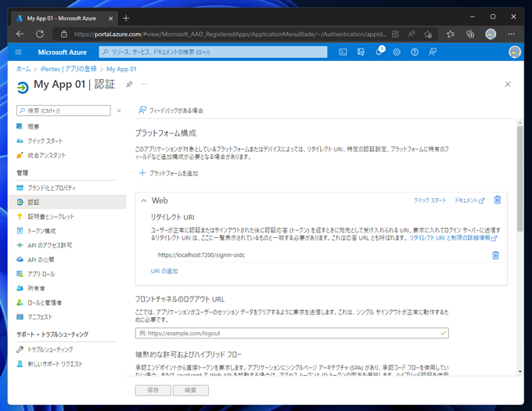Open the Azure account avatar menu
Viewport: 532px width, 411px height.
(x=514, y=52)
